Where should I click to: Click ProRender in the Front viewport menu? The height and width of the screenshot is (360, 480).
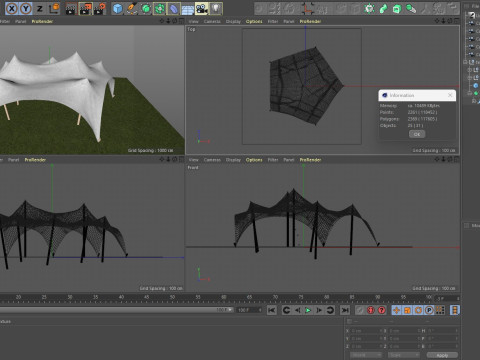(x=310, y=160)
